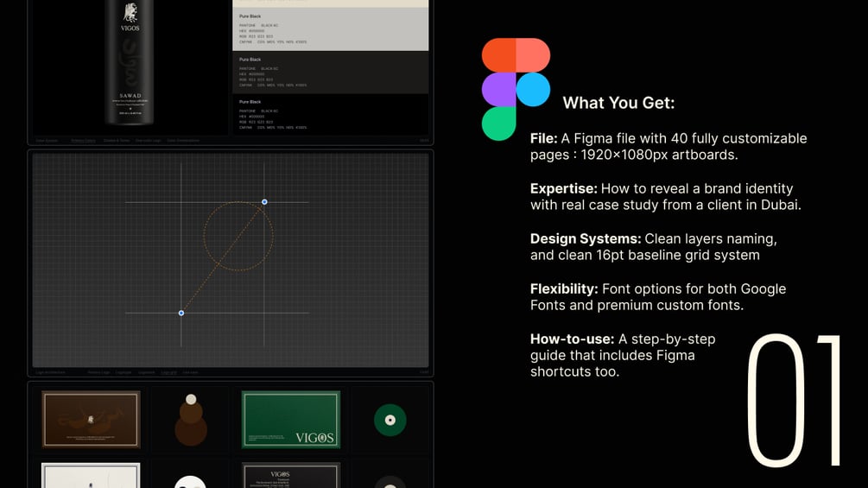Click the large '01' slide number
Screen dimensions: 868x488
tap(795, 401)
